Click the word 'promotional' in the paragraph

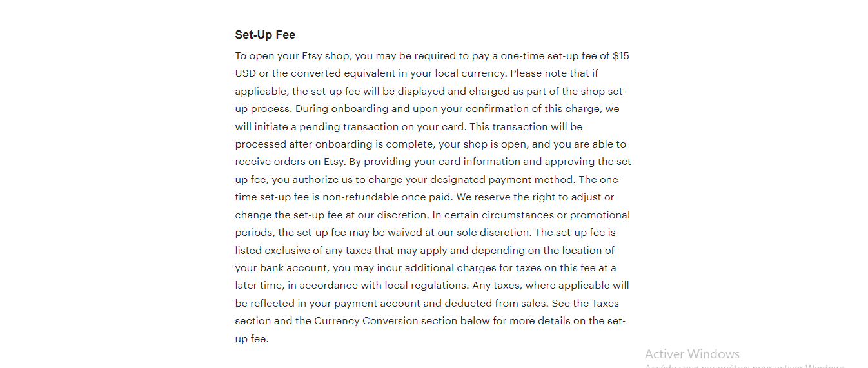click(600, 215)
